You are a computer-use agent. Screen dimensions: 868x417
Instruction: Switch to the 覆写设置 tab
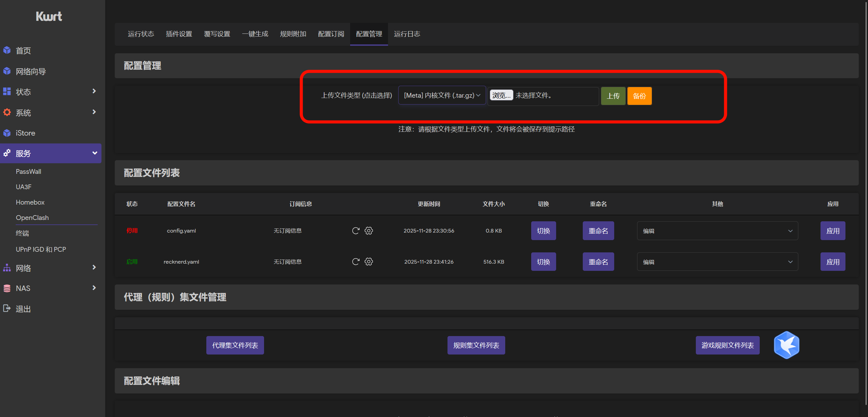(x=217, y=34)
